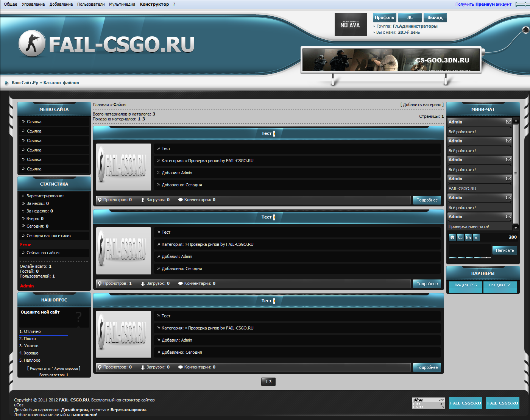This screenshot has width=530, height=420.
Task: Click the mini-chat scrollbar down arrow
Action: (515, 228)
